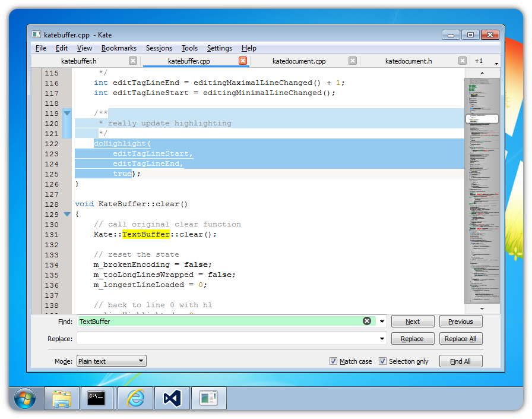The image size is (532, 419).
Task: Click line number 122 in gutter
Action: click(x=52, y=144)
